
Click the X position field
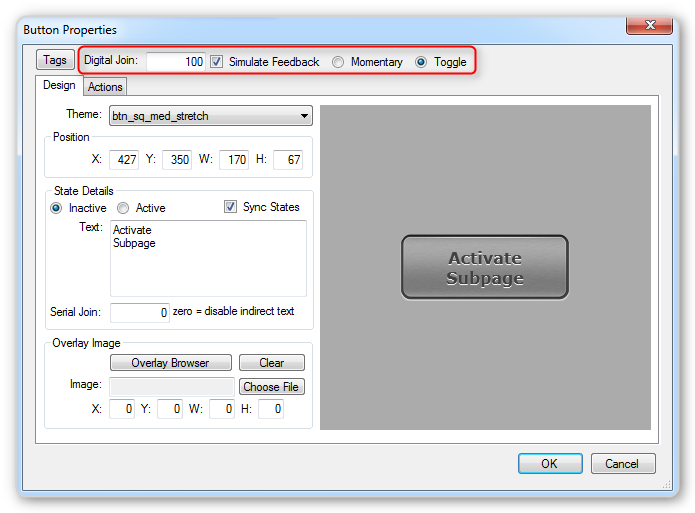coord(123,159)
